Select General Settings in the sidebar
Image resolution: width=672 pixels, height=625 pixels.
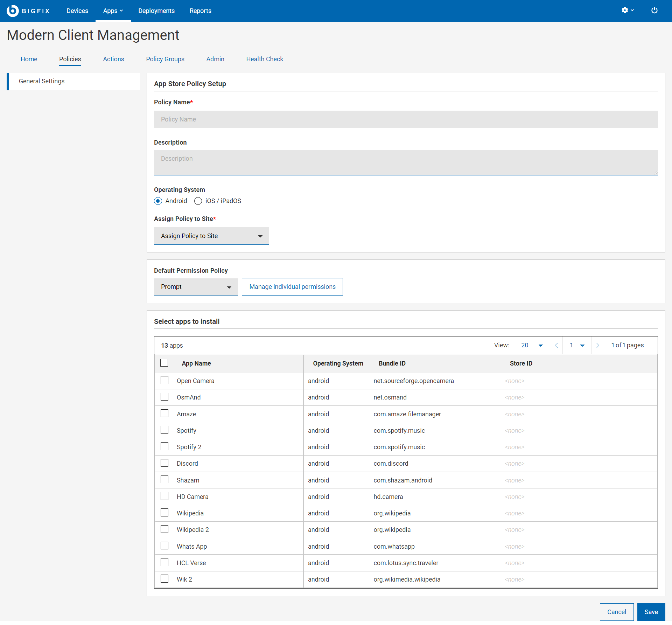42,81
